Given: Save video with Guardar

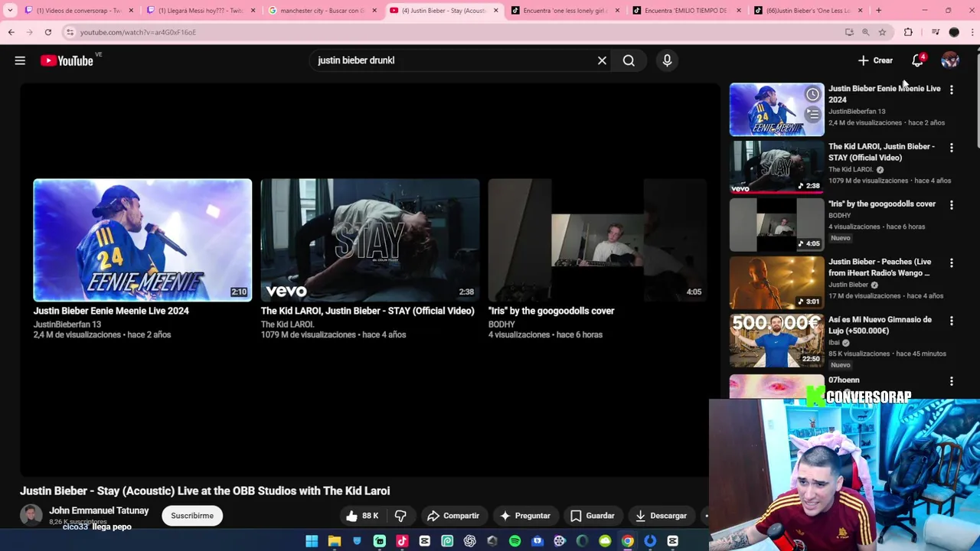Looking at the screenshot, I should tap(593, 516).
